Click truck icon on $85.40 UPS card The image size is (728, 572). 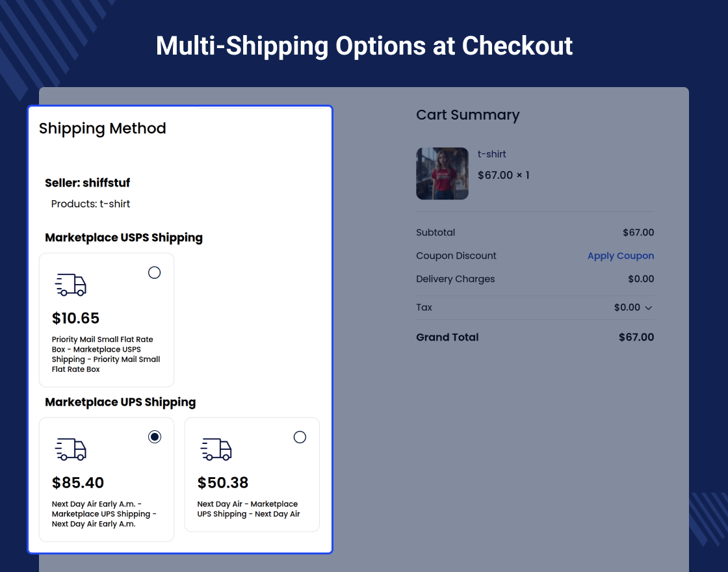71,449
